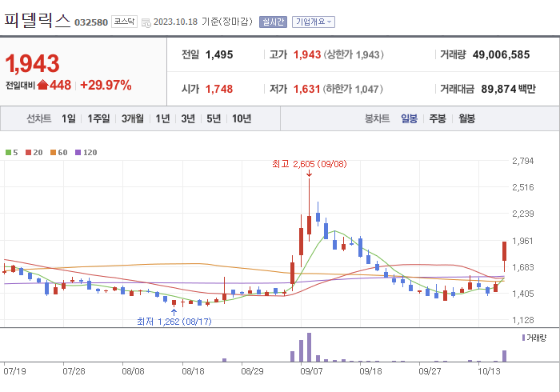Screen dimensions: 560x392
Task: Click the 07/19 date axis label
Action: [x=14, y=371]
